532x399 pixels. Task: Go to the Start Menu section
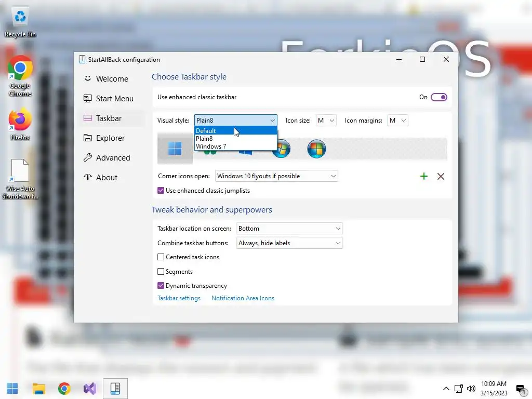tap(112, 99)
